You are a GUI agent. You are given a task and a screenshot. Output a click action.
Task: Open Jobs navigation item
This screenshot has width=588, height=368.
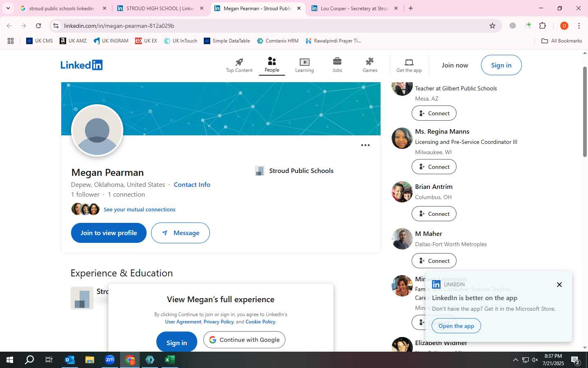pyautogui.click(x=337, y=65)
